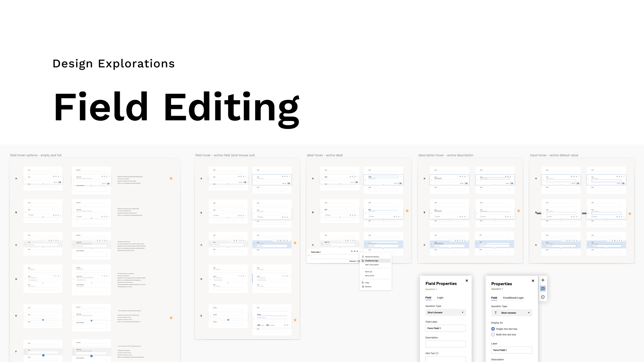Choose Conditional logic from the context menu
Screen dimensions: 644x362
372,261
